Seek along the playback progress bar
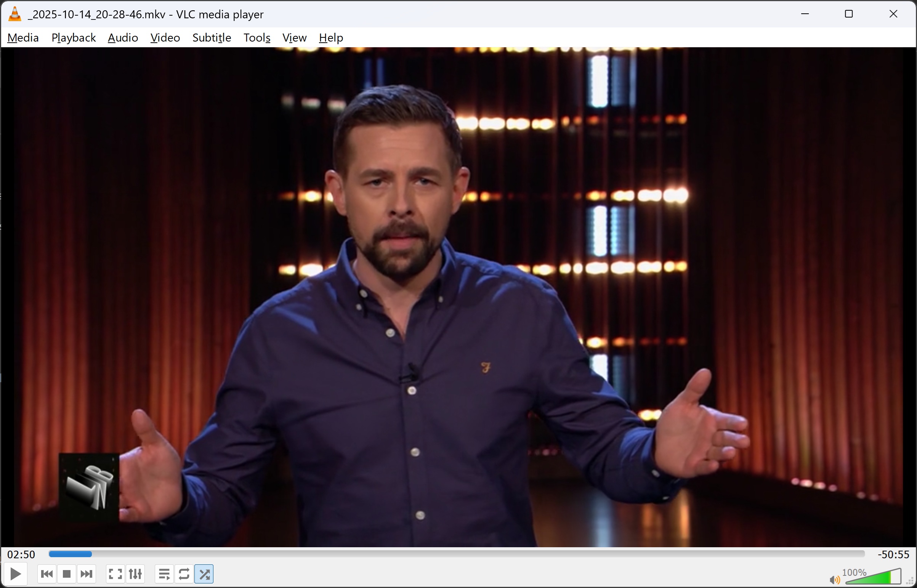 (456, 554)
